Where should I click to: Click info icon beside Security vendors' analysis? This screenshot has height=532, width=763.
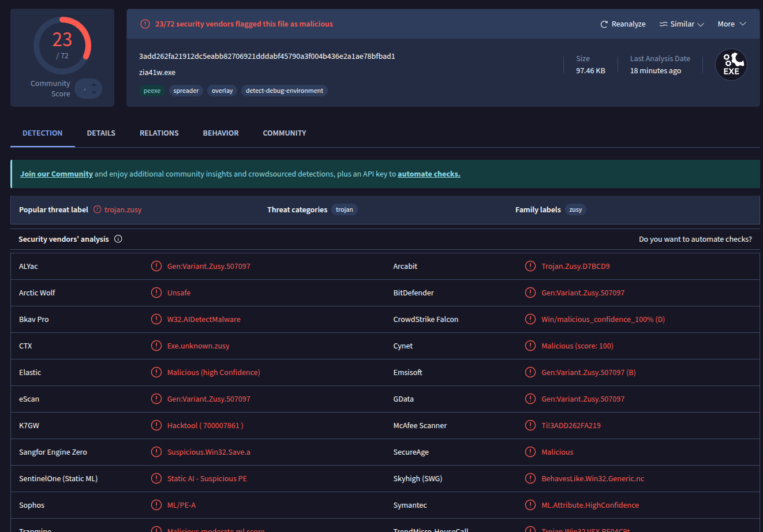pyautogui.click(x=118, y=239)
